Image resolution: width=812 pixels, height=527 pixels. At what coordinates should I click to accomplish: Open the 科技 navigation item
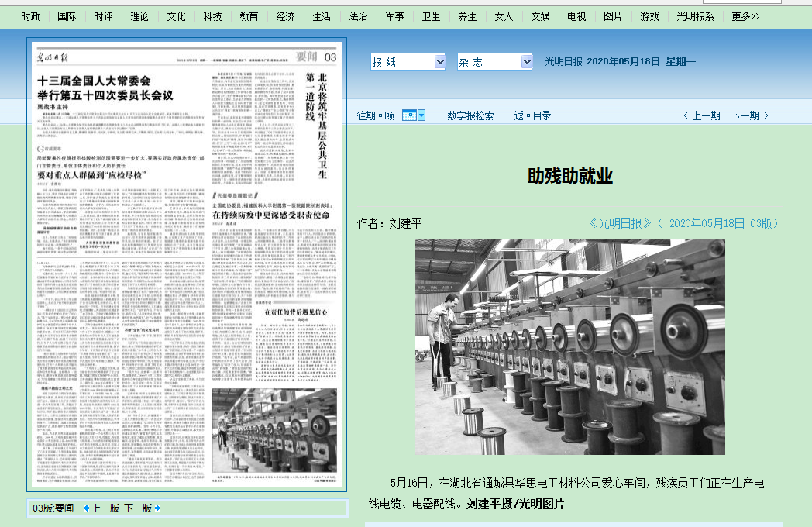tap(213, 16)
